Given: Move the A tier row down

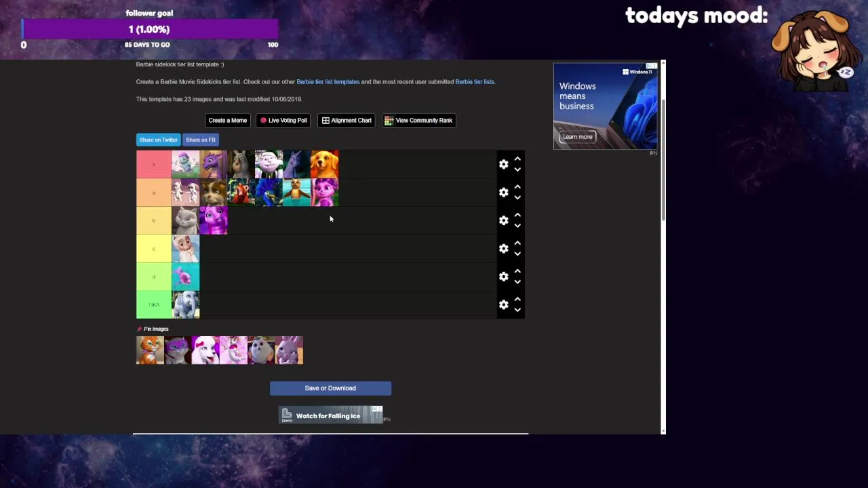Looking at the screenshot, I should pyautogui.click(x=517, y=197).
